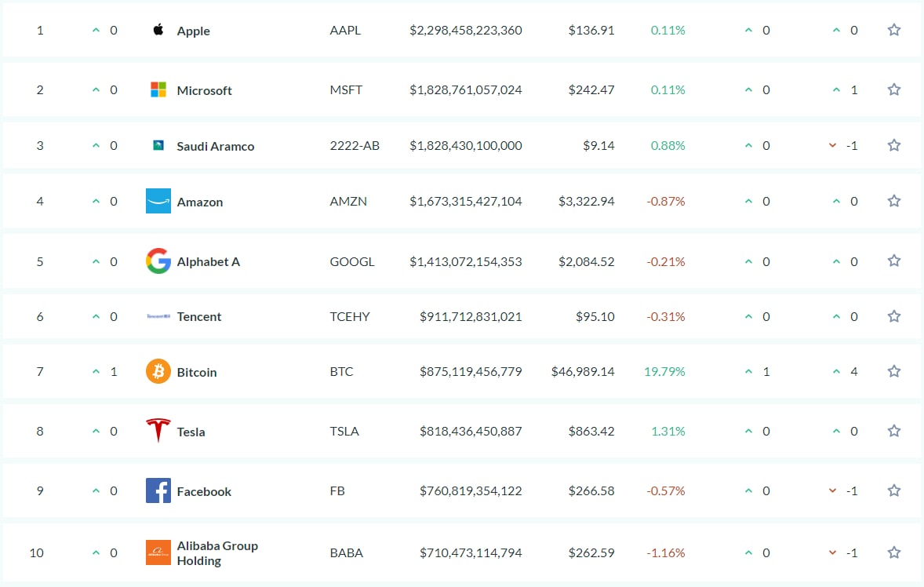Toggle favorite star for Apple

point(893,30)
